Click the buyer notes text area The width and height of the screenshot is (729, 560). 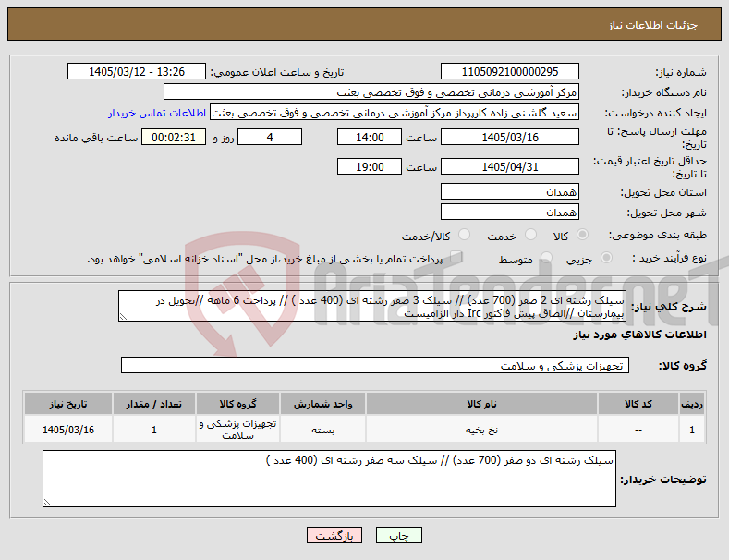[329, 479]
